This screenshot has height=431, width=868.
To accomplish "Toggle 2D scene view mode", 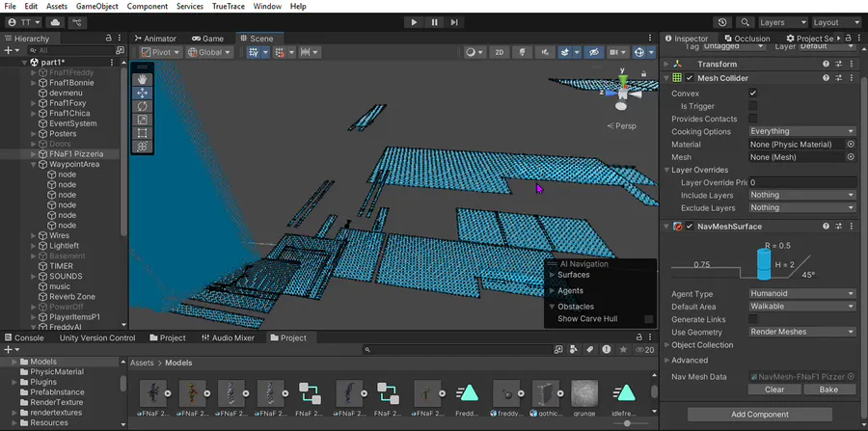I will [500, 52].
